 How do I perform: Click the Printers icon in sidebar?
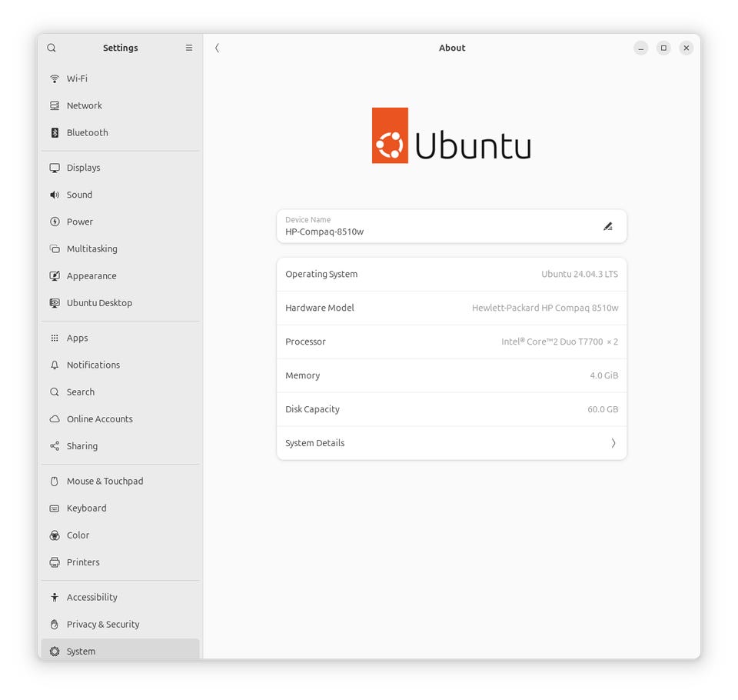point(55,562)
